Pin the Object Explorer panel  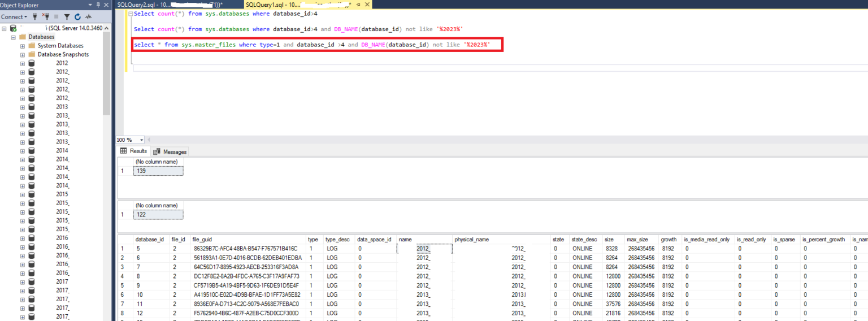pos(98,5)
